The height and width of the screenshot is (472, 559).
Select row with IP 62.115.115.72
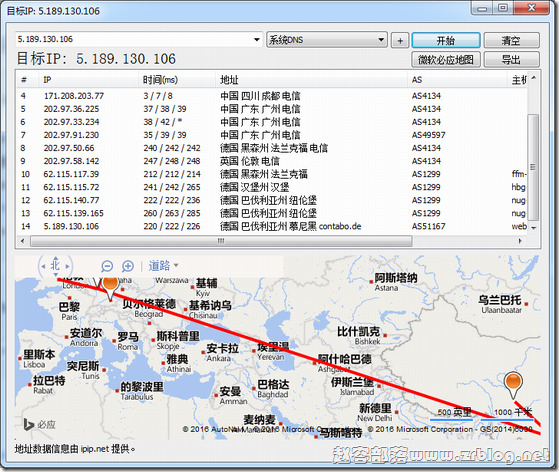click(272, 187)
